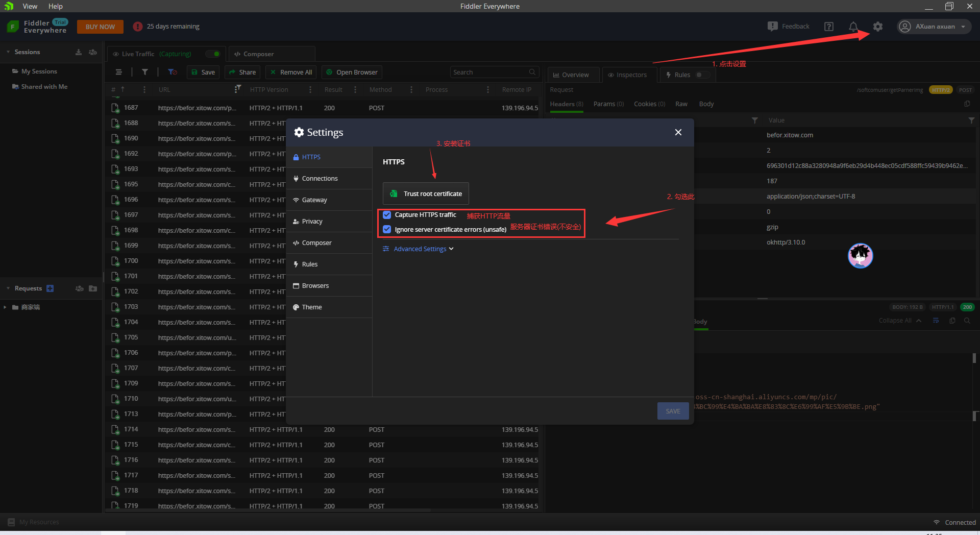Viewport: 980px width, 535px height.
Task: Collapse the Requests section
Action: tap(8, 288)
